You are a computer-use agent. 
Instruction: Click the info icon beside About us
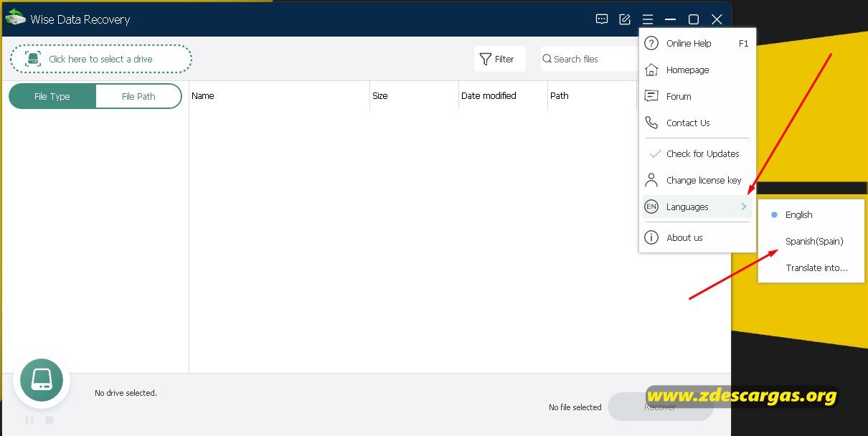(651, 237)
